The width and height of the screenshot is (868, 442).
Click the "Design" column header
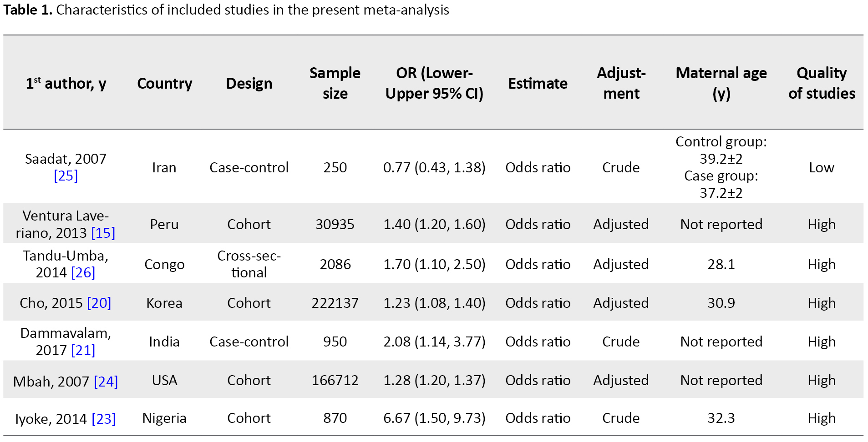(x=249, y=84)
